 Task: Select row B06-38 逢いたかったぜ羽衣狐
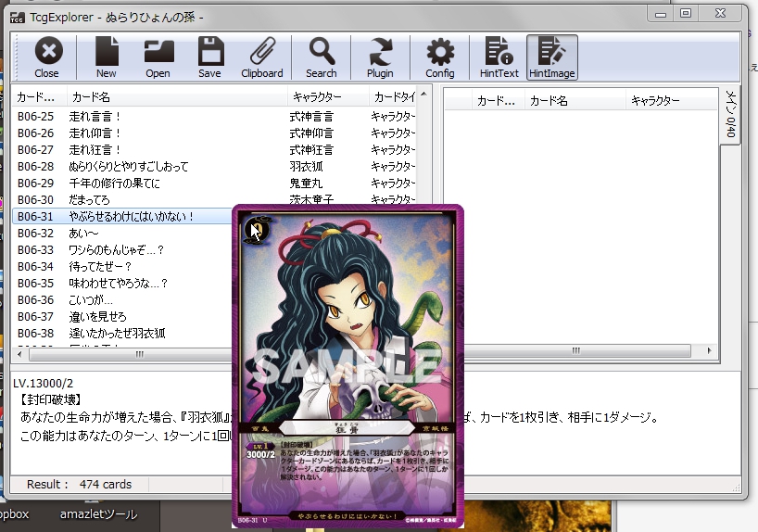(121, 334)
